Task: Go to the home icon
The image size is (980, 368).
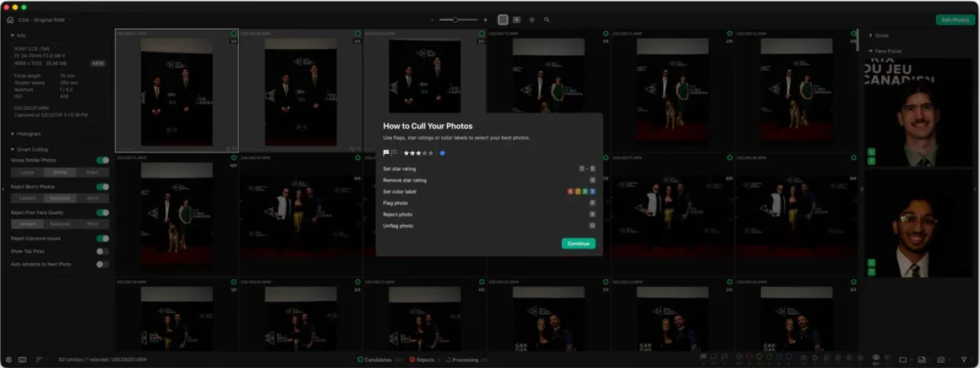Action: (10, 20)
